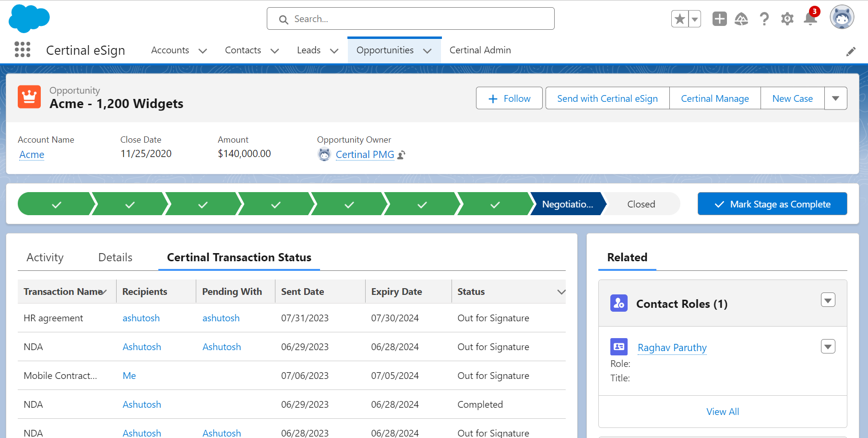Select the Certinal Transaction Status tab

pos(239,257)
